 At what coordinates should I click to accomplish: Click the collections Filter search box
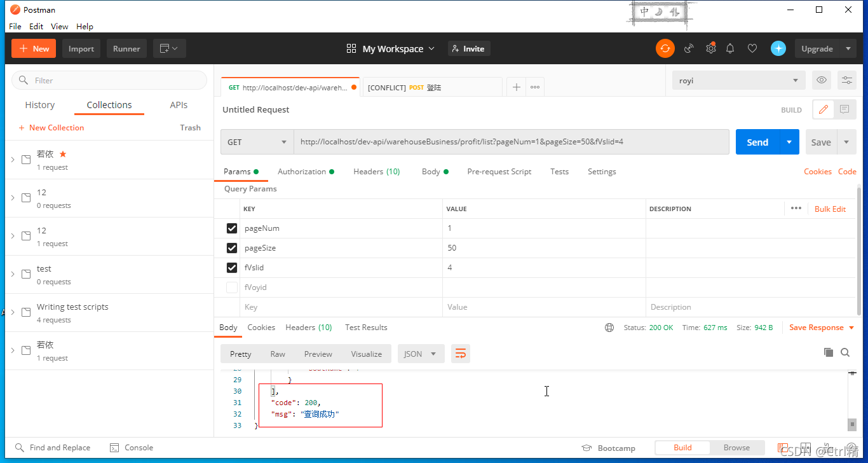(x=109, y=80)
